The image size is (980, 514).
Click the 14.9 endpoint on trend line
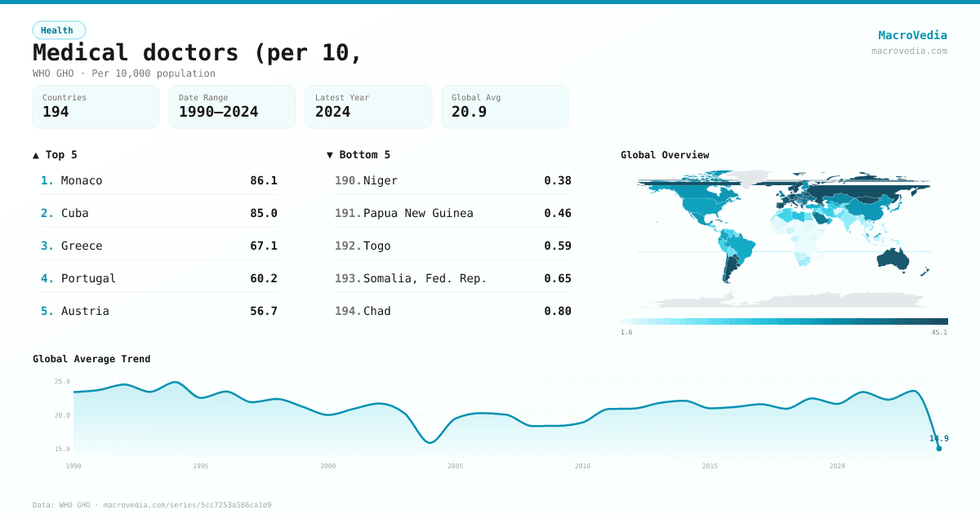pyautogui.click(x=938, y=448)
